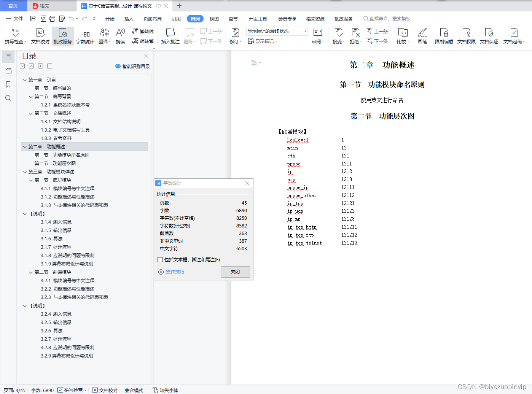Click the 关闭 button in word count dialog

pos(235,272)
